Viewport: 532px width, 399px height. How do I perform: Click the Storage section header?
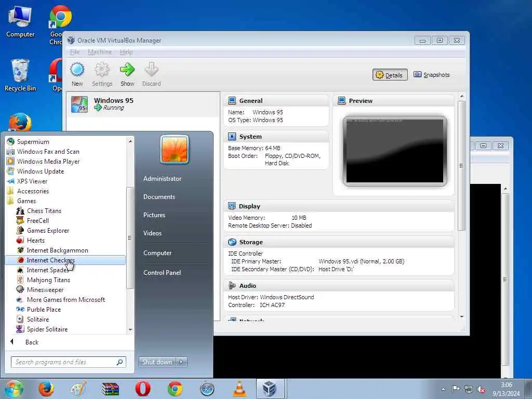click(x=251, y=242)
